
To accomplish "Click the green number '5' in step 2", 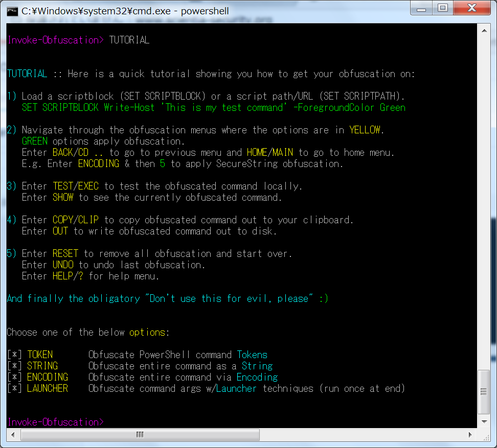I will pos(162,163).
